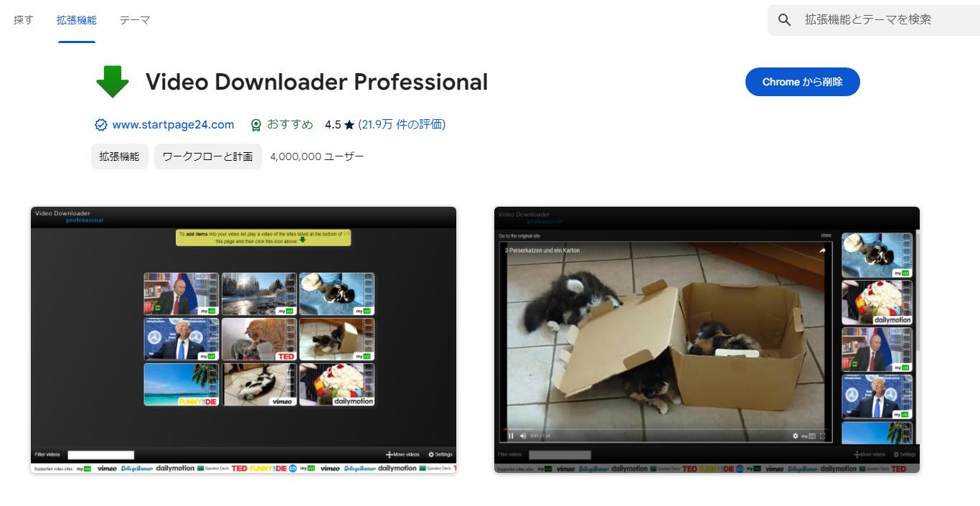This screenshot has width=980, height=506.
Task: Select the cake video thumbnail with dailymotion label
Action: [337, 384]
